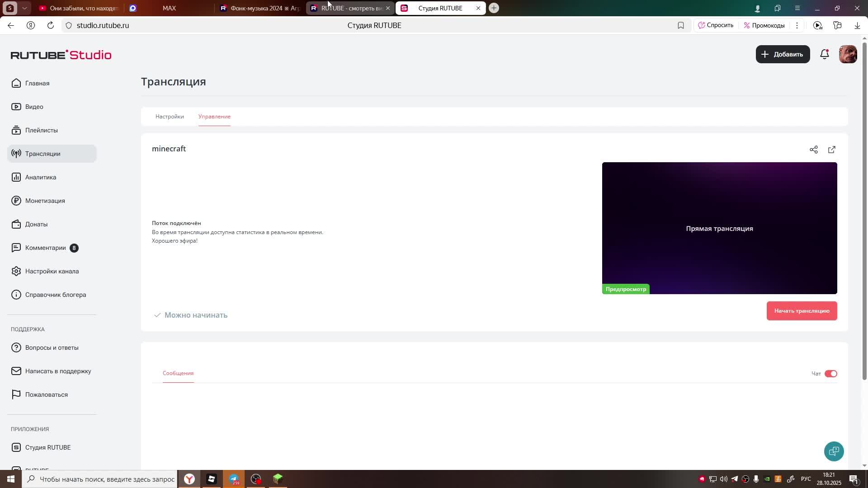Switch to the Настройки tab
The width and height of the screenshot is (868, 488).
170,117
